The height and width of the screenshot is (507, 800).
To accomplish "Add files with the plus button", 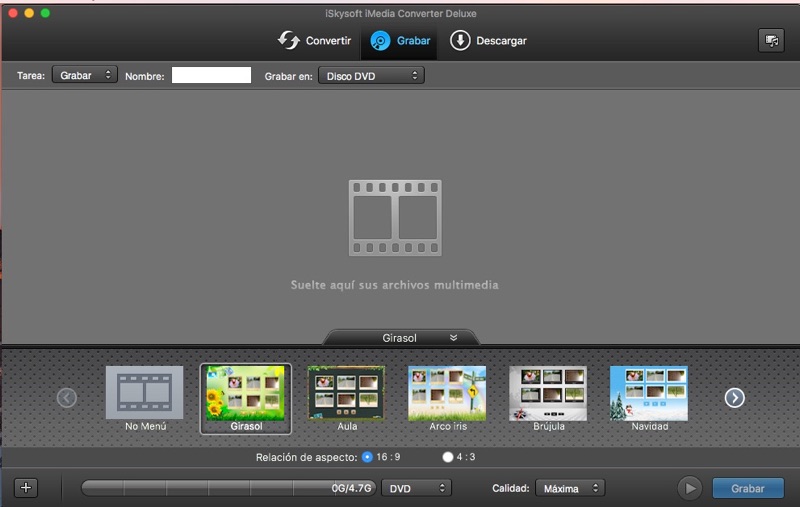I will 26,488.
